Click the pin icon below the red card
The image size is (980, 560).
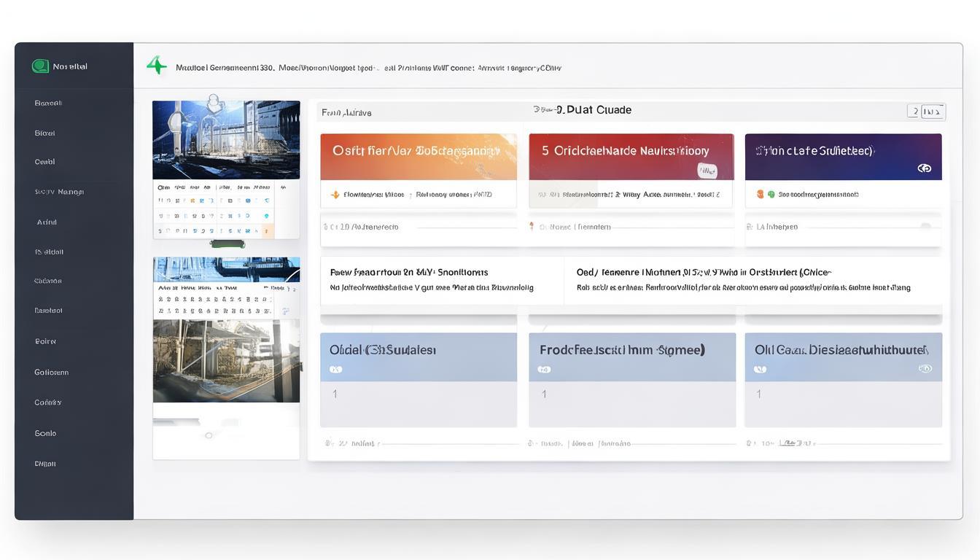(532, 227)
